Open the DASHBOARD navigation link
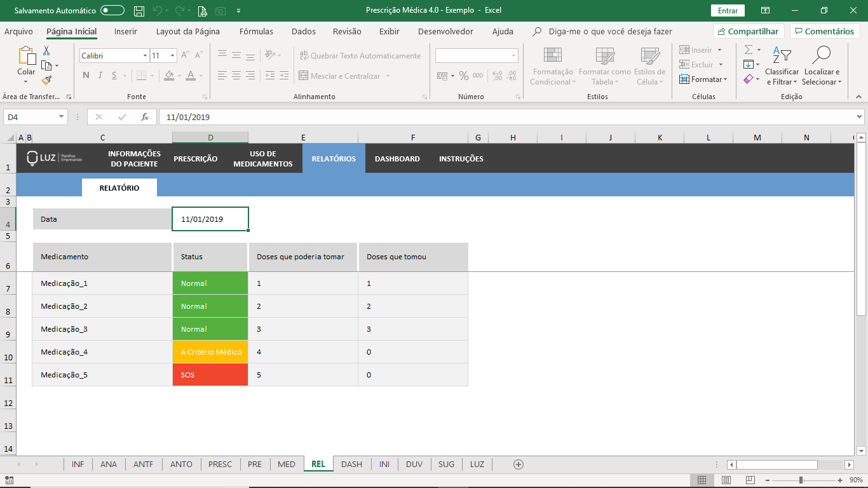This screenshot has width=868, height=488. coord(397,159)
